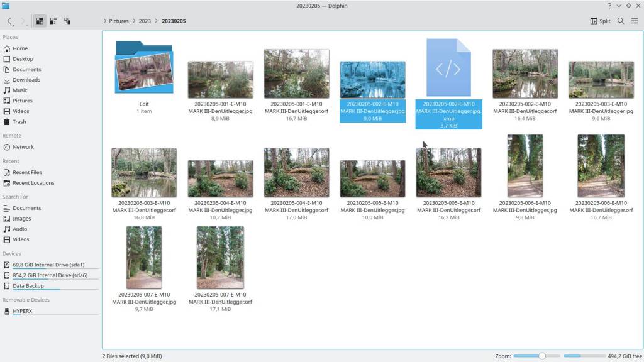Go back with the back arrow
The height and width of the screenshot is (362, 644).
point(9,21)
